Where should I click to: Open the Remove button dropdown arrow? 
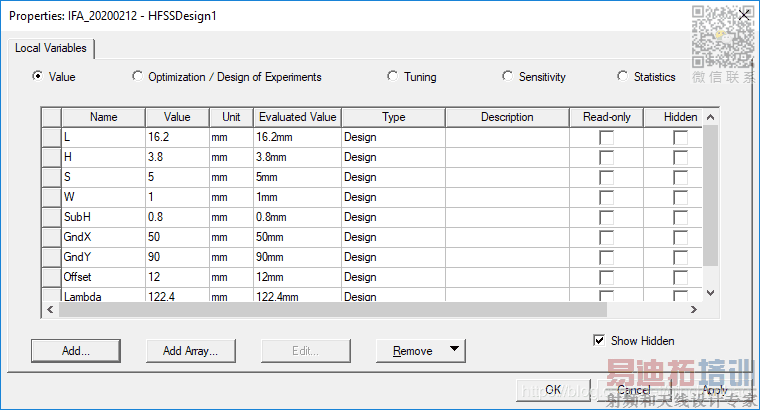[455, 350]
